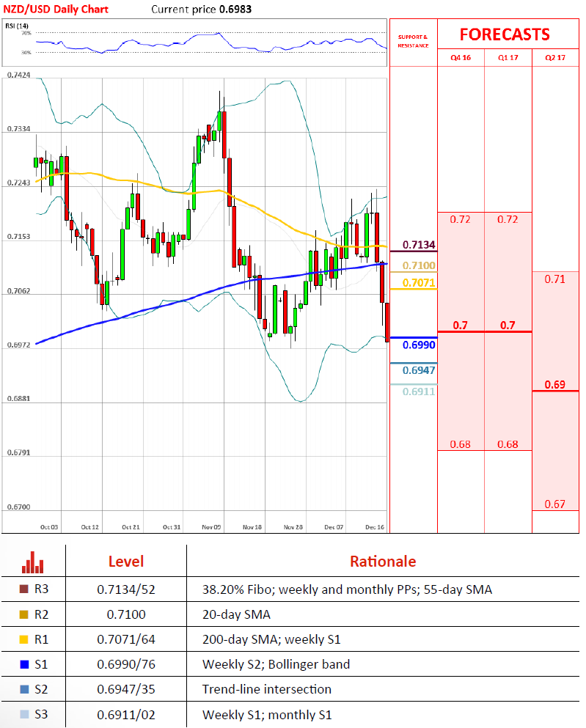Open the Q4 16 forecast column header

click(x=460, y=57)
